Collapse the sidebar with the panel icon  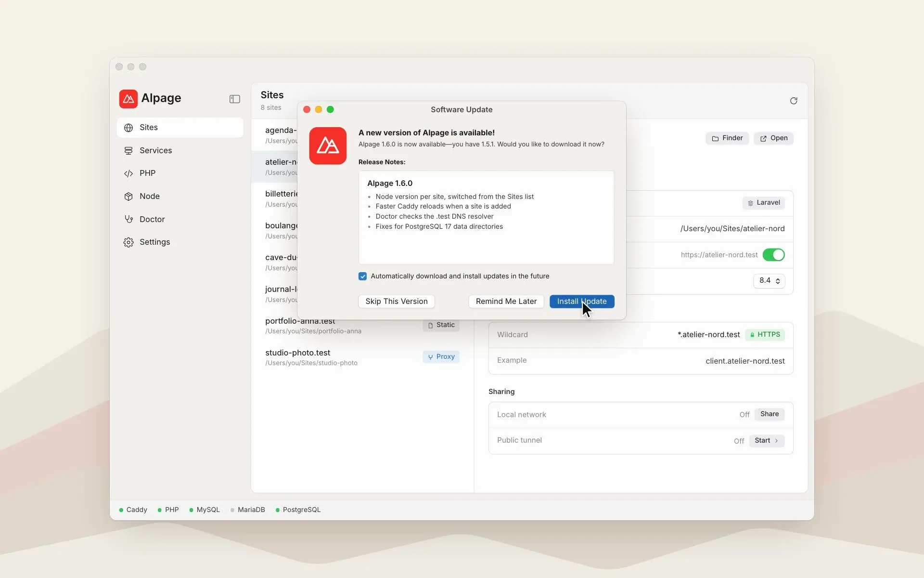point(235,99)
